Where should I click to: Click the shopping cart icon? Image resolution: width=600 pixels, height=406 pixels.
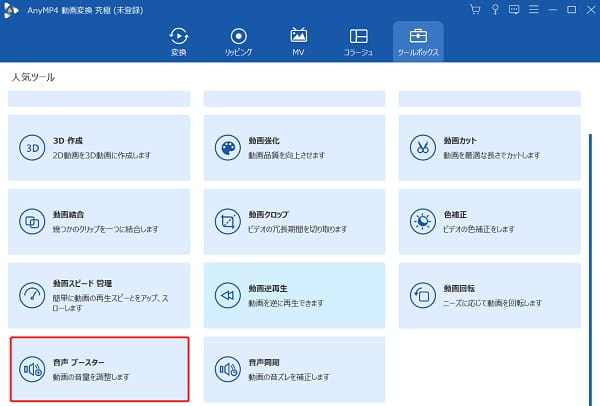pos(475,10)
